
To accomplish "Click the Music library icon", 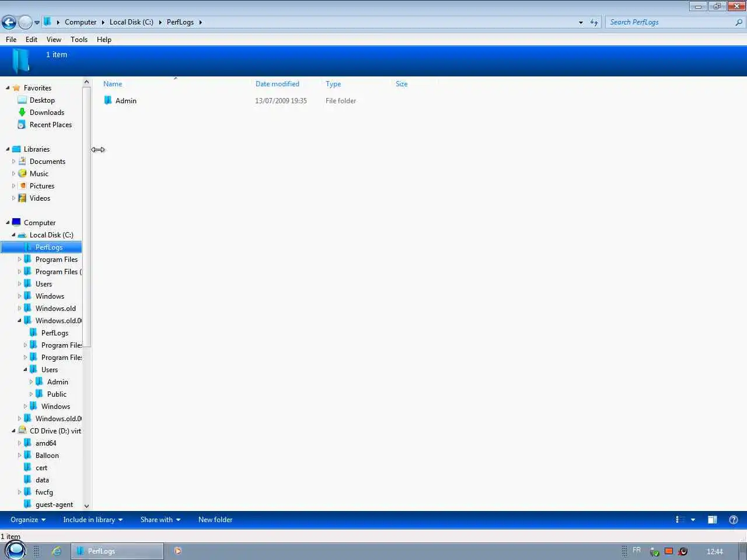I will click(22, 173).
